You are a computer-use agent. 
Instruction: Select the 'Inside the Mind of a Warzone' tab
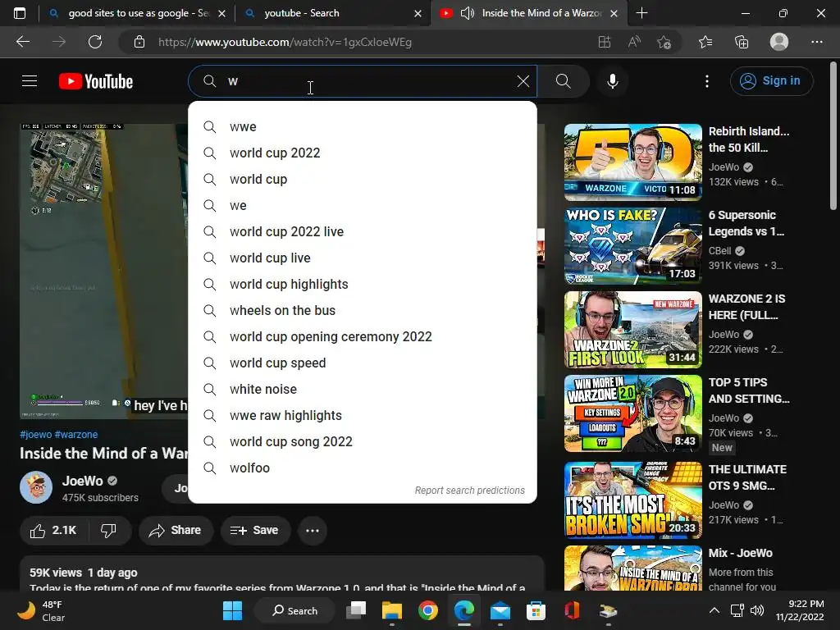pos(527,13)
